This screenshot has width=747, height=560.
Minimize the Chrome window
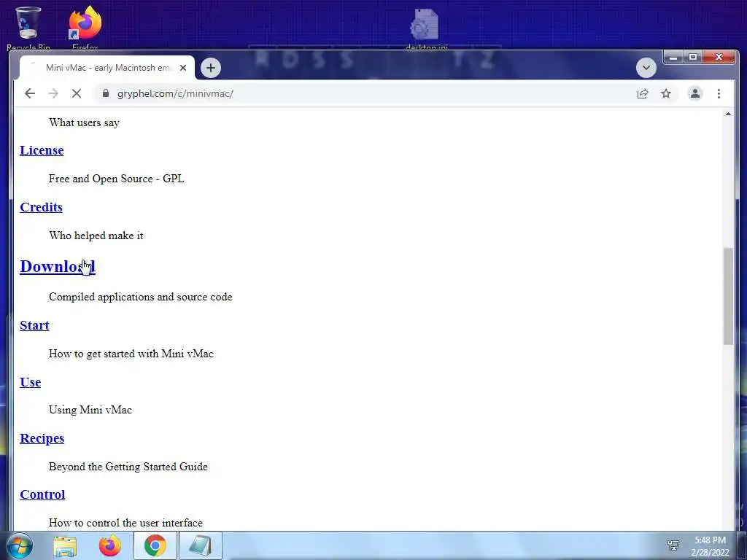tap(673, 57)
